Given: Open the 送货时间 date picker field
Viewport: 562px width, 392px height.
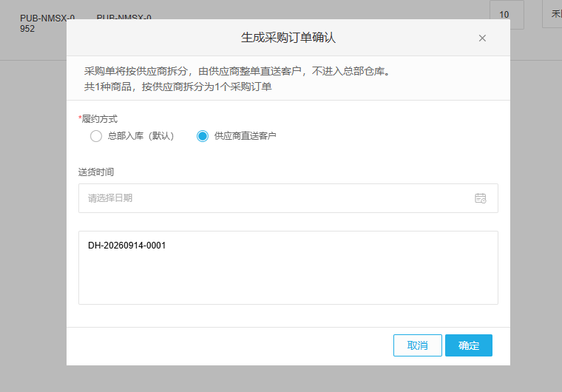Looking at the screenshot, I should pyautogui.click(x=288, y=198).
